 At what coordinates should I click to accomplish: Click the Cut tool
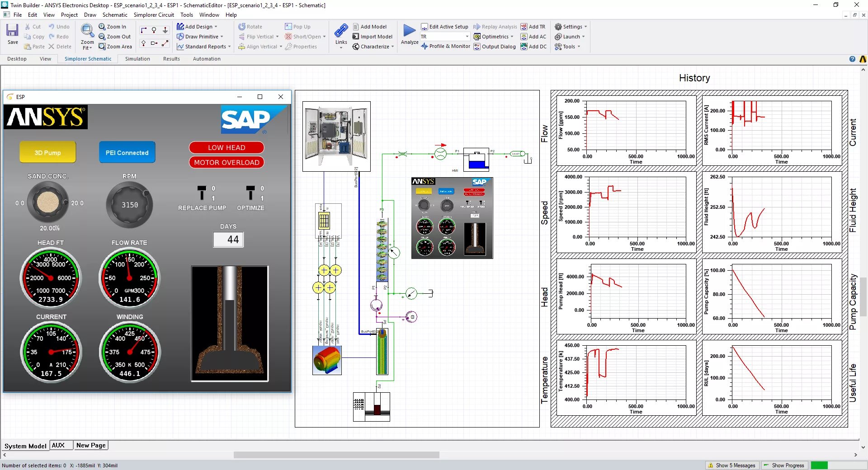coord(33,27)
